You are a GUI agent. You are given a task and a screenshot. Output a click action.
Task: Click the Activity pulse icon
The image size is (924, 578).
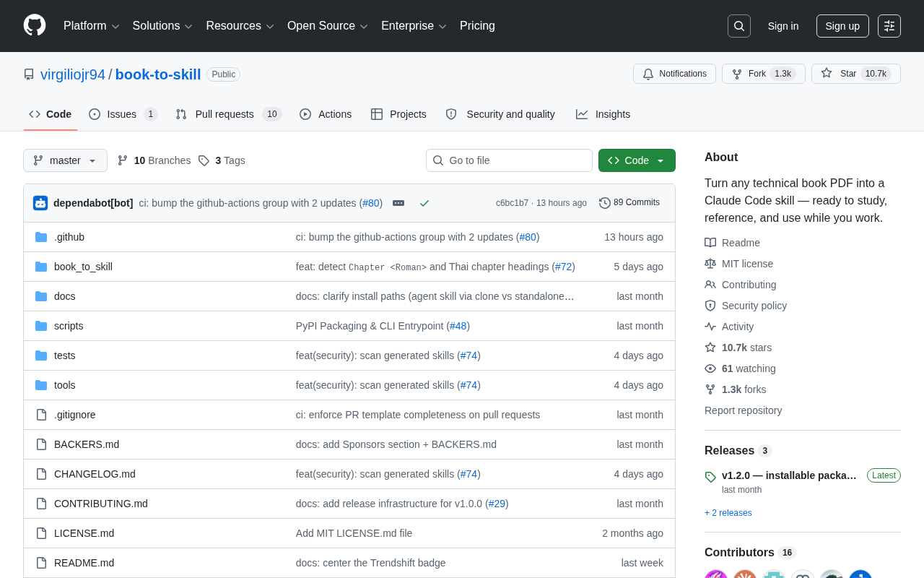710,327
